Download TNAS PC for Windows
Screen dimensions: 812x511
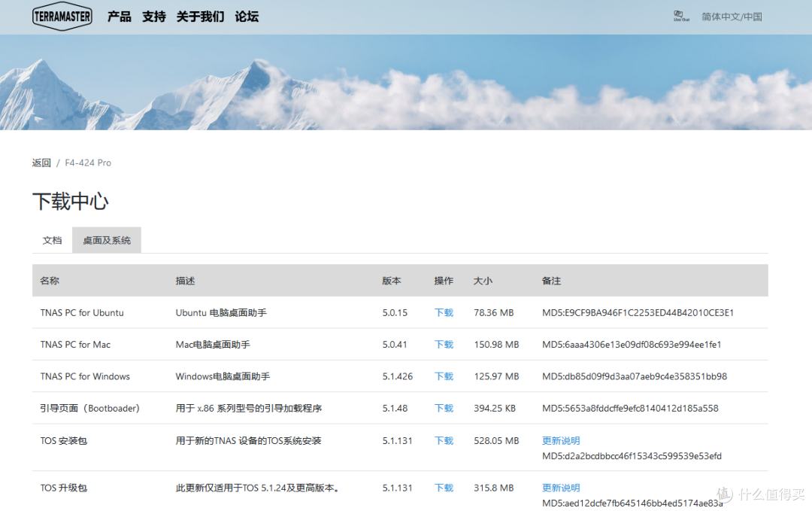point(444,376)
